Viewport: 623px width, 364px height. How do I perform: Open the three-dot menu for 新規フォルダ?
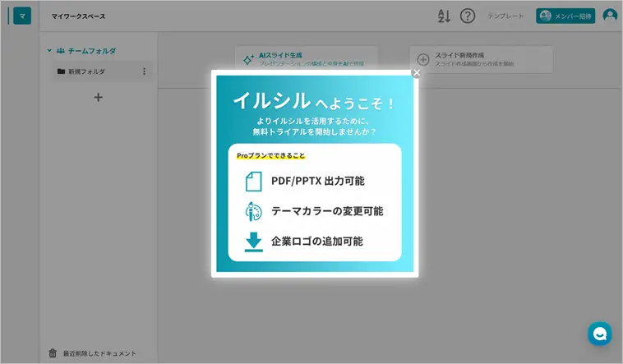point(144,71)
